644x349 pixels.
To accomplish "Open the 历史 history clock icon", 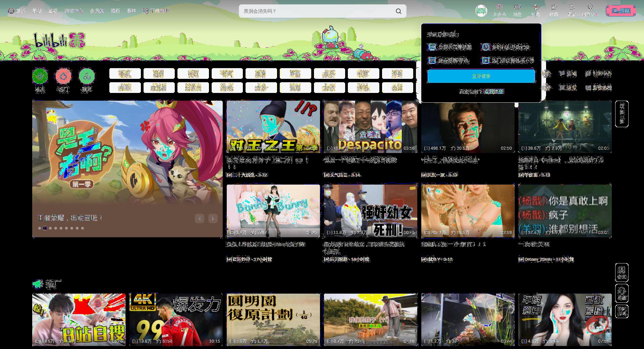I will click(572, 7).
